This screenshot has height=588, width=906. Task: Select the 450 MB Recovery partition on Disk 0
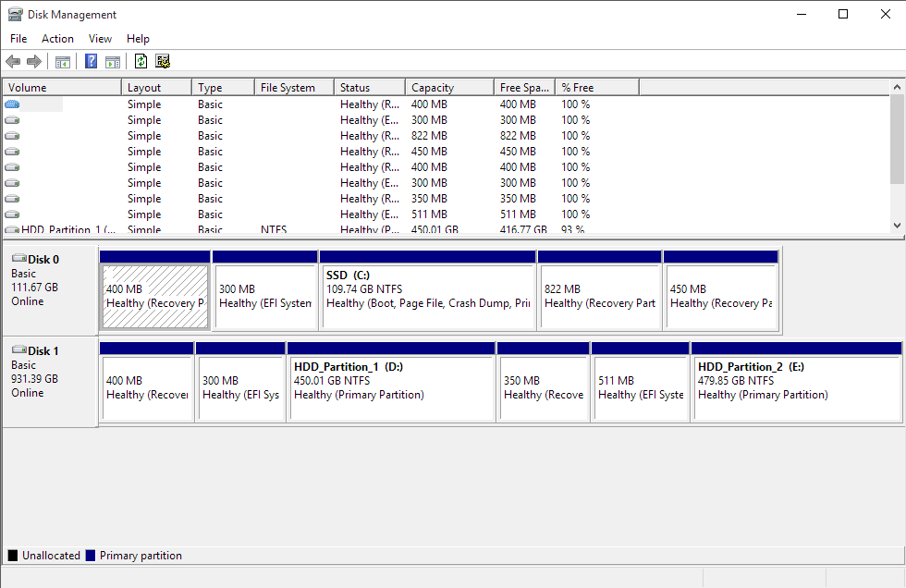722,291
